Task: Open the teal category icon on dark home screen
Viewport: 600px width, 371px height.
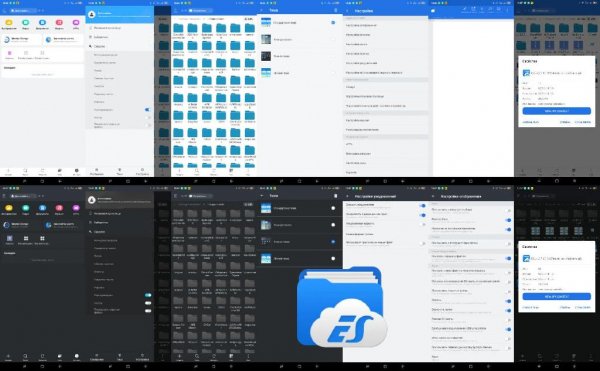Action: click(x=26, y=208)
